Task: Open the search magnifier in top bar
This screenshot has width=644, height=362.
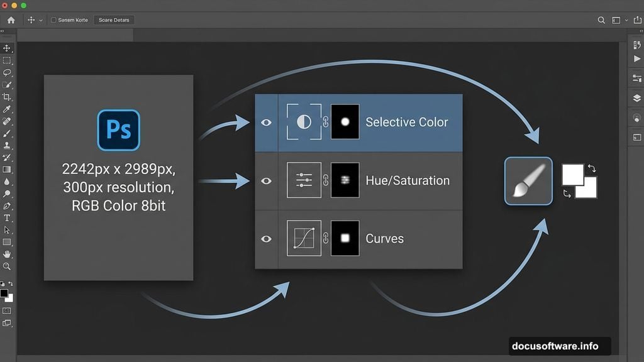Action: (x=601, y=20)
